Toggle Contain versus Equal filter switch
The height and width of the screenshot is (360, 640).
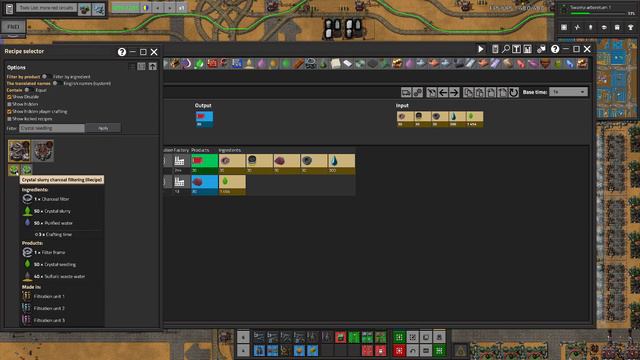tap(28, 90)
